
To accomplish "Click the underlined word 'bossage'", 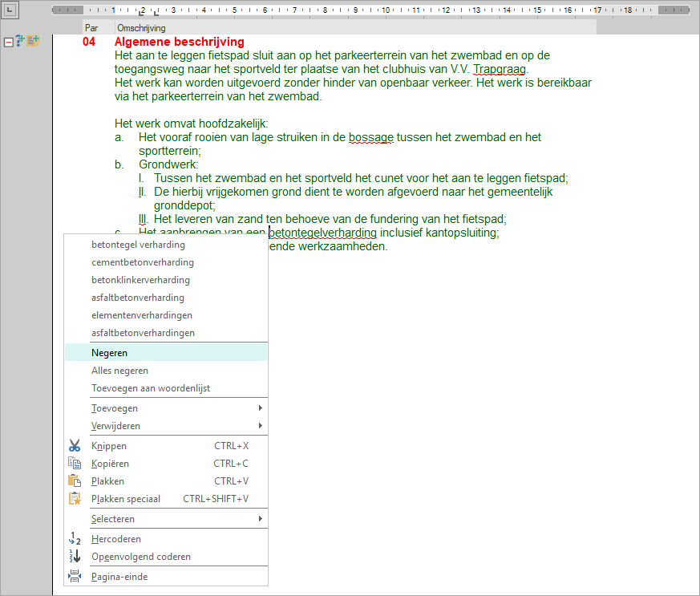I will pyautogui.click(x=371, y=137).
